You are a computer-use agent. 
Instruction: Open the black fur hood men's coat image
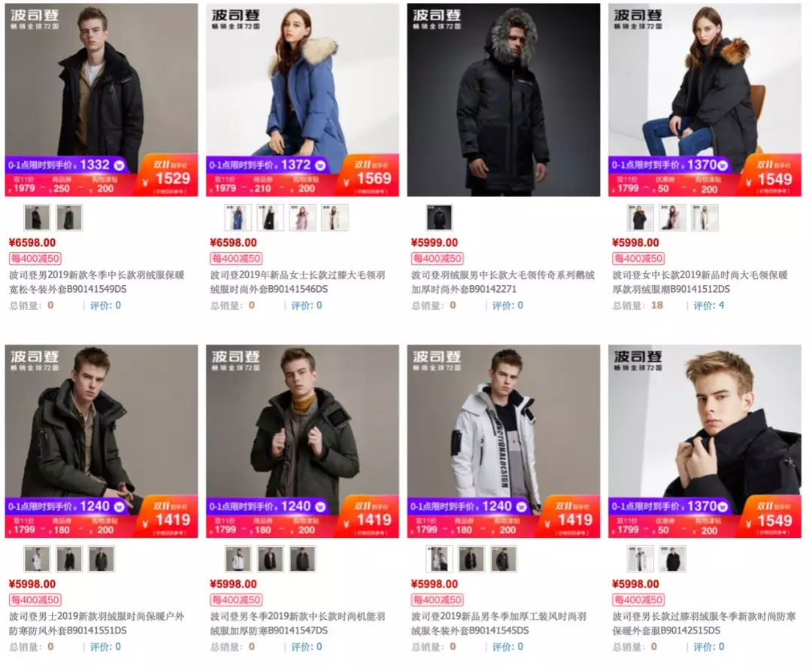[x=503, y=100]
